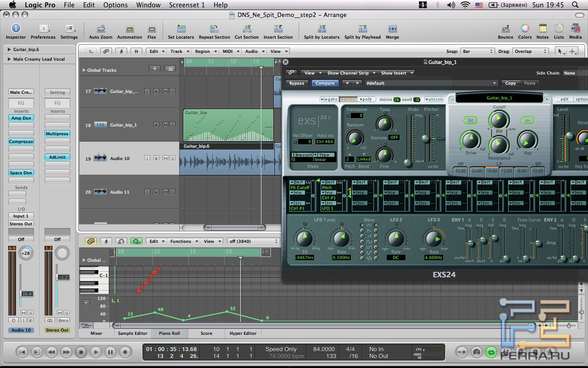Image resolution: width=588 pixels, height=368 pixels.
Task: Open the Drag dropdown set to Overlap
Action: pos(530,52)
